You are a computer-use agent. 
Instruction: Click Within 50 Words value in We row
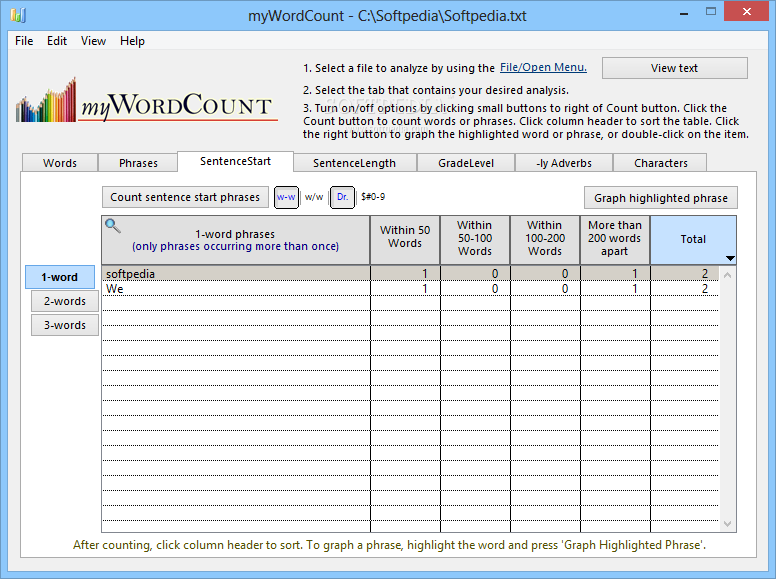coord(425,289)
